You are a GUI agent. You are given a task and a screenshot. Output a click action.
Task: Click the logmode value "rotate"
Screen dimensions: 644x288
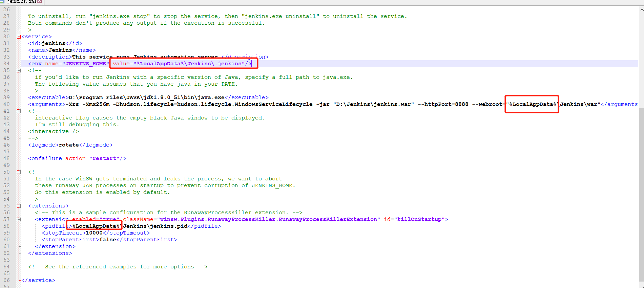click(x=69, y=145)
